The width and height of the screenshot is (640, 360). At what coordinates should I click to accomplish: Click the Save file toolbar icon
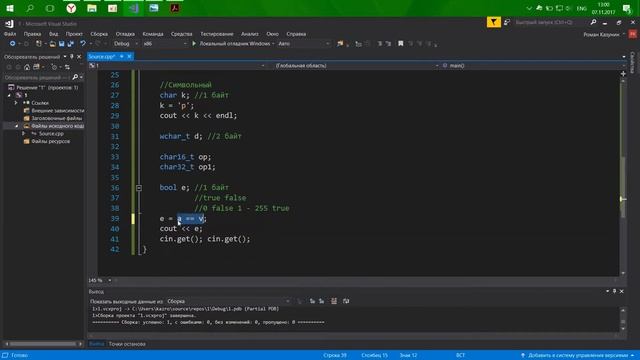tap(62, 44)
